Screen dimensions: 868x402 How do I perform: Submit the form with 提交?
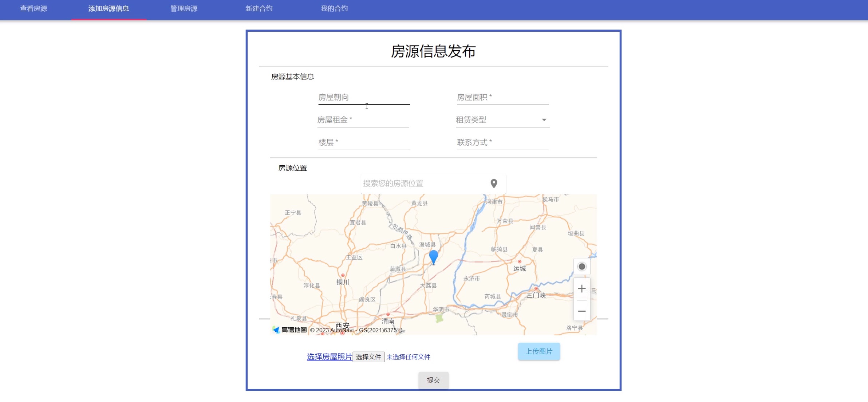433,380
